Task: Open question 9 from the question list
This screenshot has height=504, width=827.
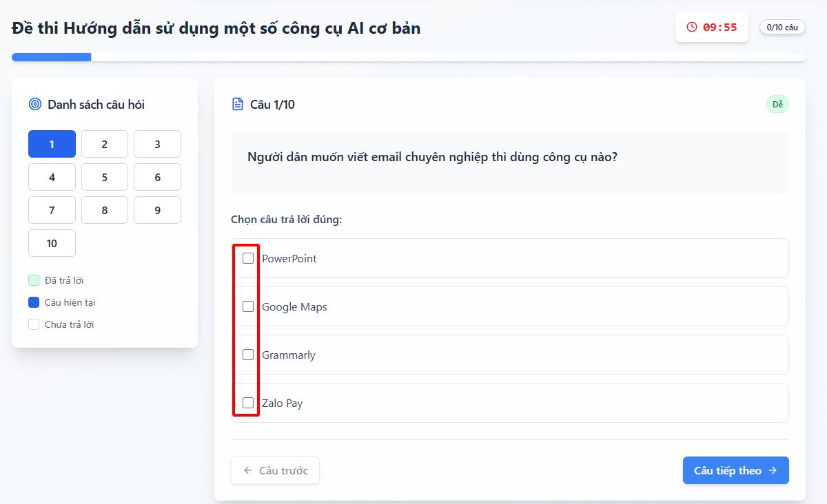Action: pos(157,210)
